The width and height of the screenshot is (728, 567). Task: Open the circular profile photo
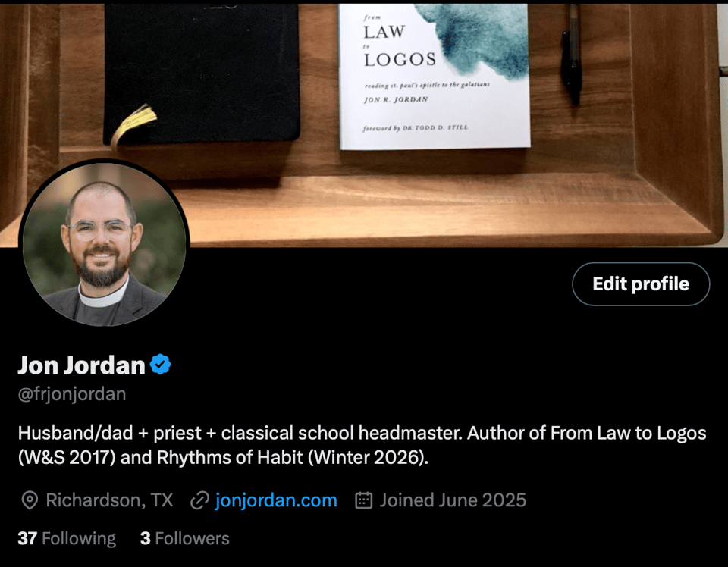(x=104, y=243)
